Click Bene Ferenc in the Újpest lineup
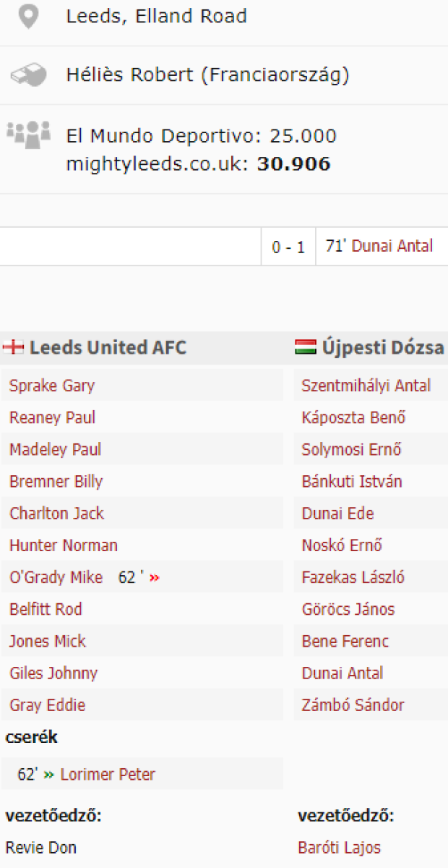Image resolution: width=448 pixels, height=868 pixels. tap(345, 642)
